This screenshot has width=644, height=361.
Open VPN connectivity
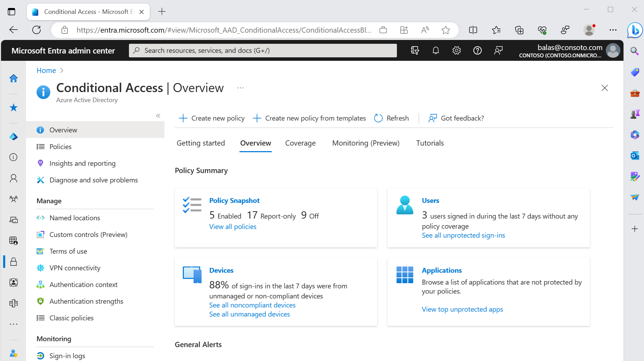pos(95,268)
